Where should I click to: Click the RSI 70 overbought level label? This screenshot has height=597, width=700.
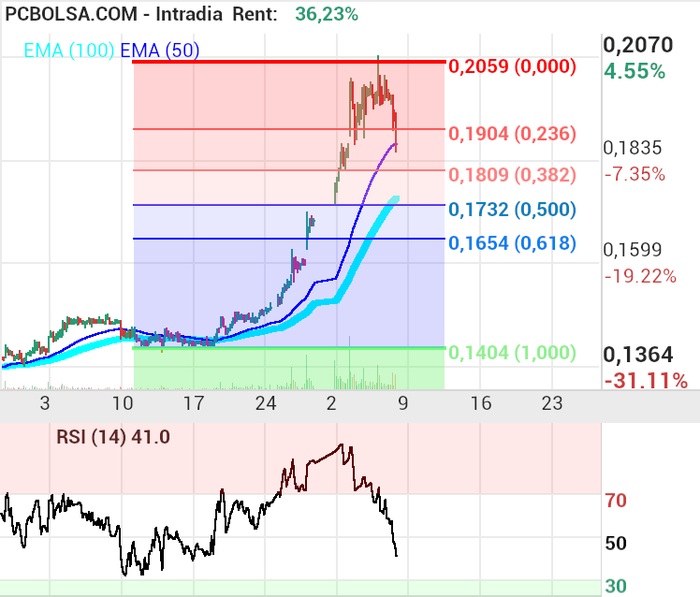(615, 501)
